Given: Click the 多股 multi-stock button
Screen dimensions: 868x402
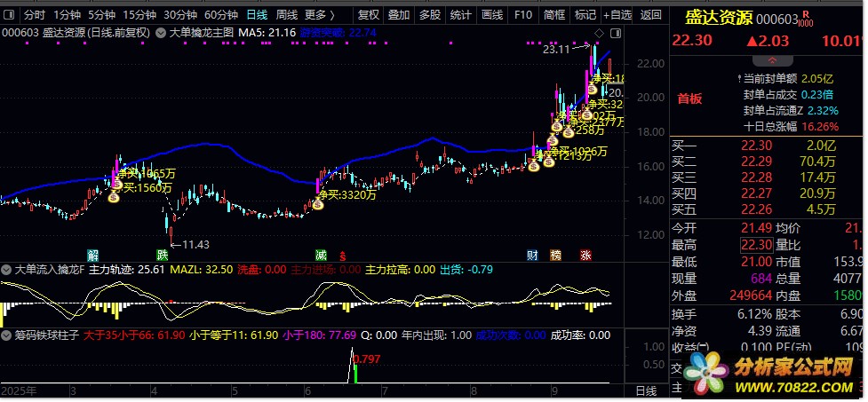Looking at the screenshot, I should pos(430,15).
